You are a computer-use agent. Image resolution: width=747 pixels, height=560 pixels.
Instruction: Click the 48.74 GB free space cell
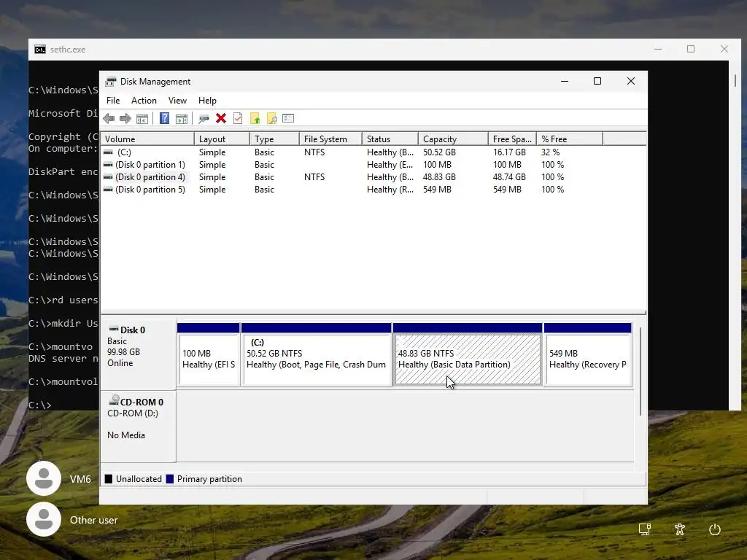(509, 176)
